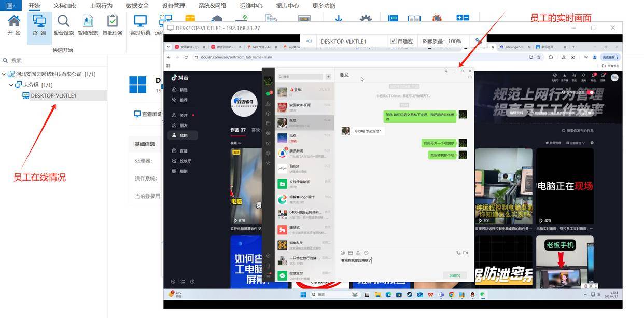Open 系统&网络 ribbon tab

click(x=213, y=6)
